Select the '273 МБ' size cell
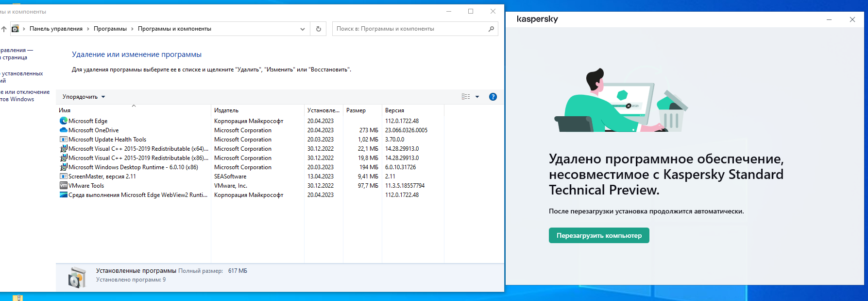This screenshot has height=301, width=868. pyautogui.click(x=369, y=130)
